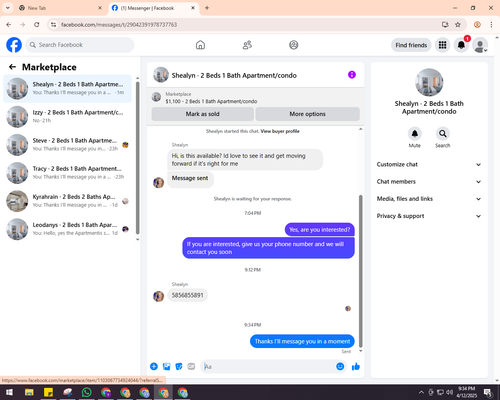This screenshot has width=500, height=400.
Task: Open WhatsApp from the taskbar
Action: [x=87, y=392]
